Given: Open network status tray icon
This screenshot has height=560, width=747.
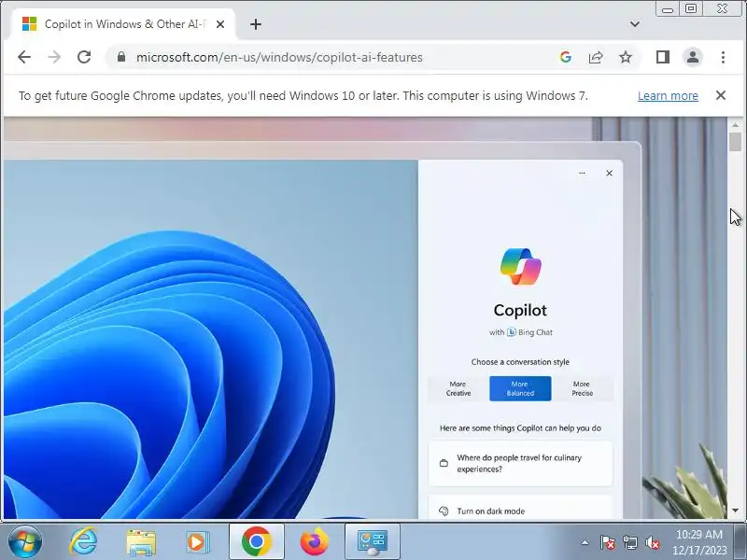Looking at the screenshot, I should coord(629,542).
